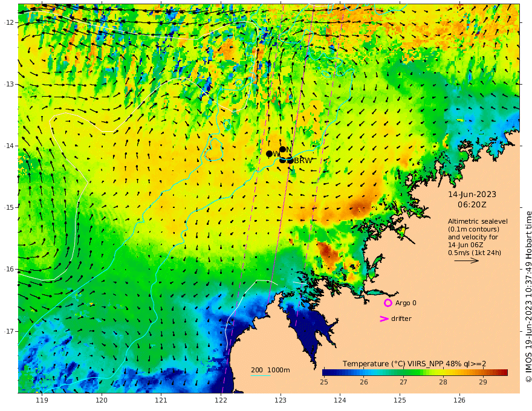Image resolution: width=532 pixels, height=411 pixels.
Task: Click the longitude axis label 123
Action: (x=281, y=400)
